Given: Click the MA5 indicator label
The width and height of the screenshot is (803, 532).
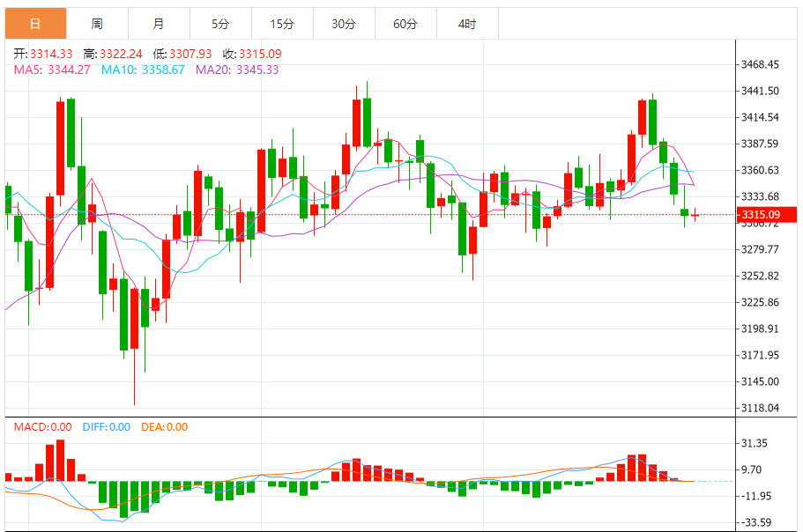Looking at the screenshot, I should (52, 70).
